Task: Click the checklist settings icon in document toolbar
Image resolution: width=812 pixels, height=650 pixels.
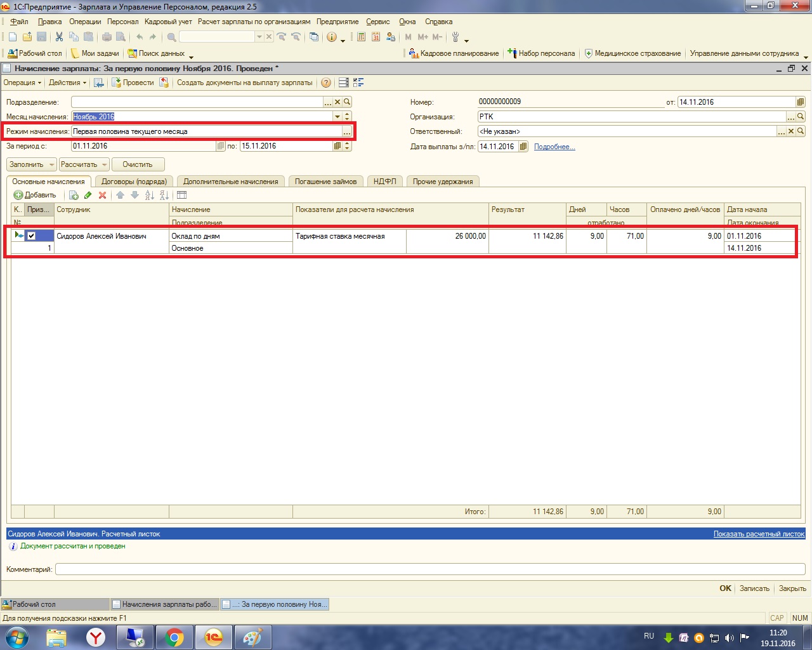Action: pos(358,83)
